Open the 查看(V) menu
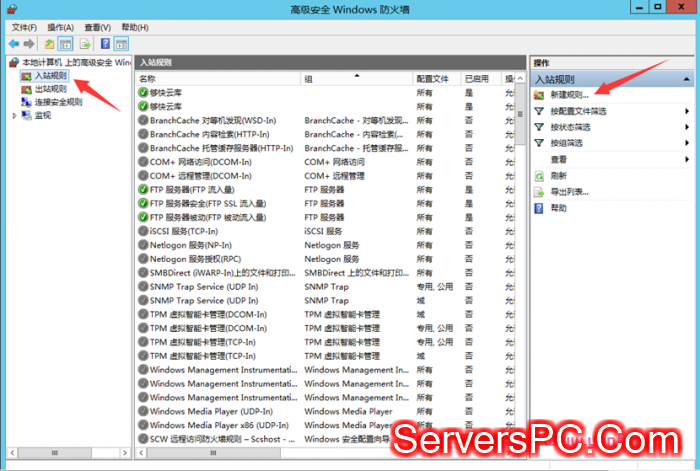700x471 pixels. (x=97, y=27)
